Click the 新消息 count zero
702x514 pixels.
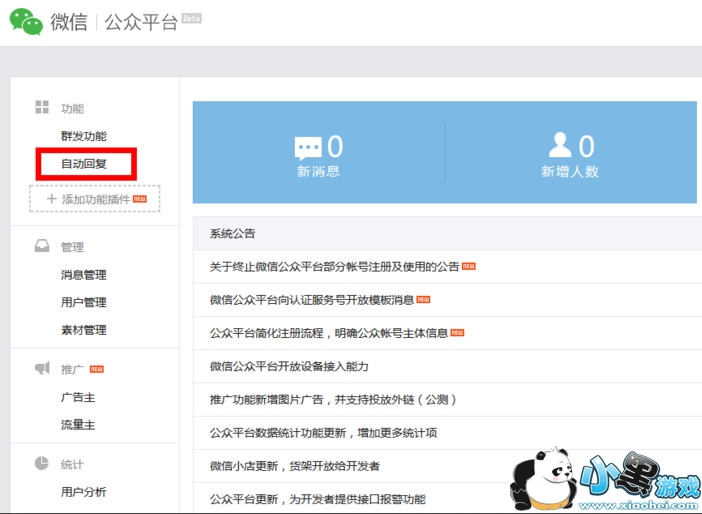coord(335,146)
